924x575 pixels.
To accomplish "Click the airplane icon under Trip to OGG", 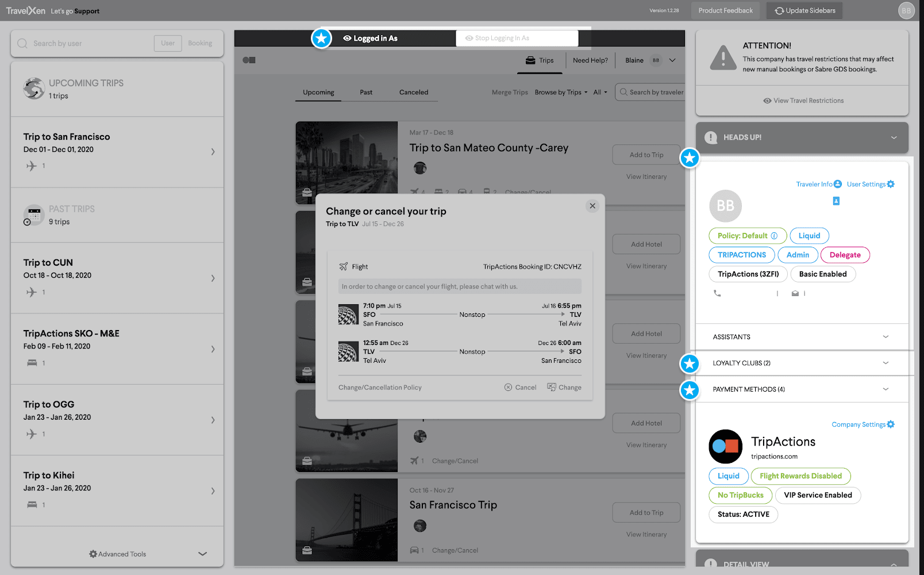I will tap(31, 434).
